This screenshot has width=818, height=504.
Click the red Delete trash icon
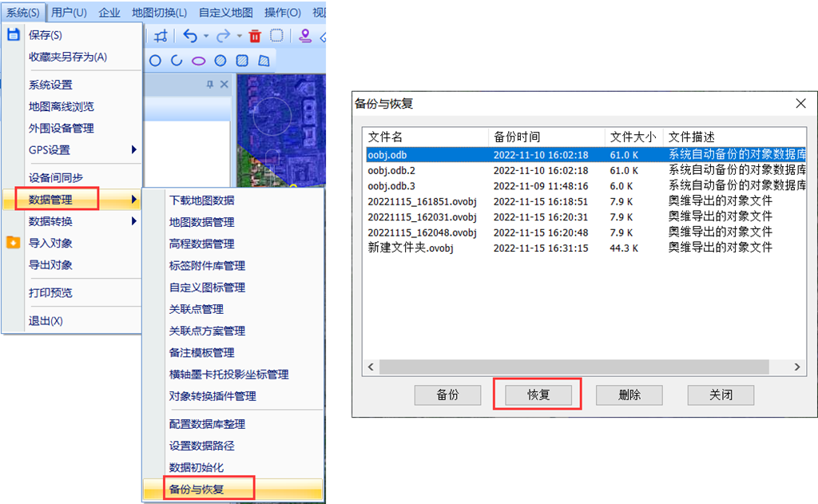[255, 36]
